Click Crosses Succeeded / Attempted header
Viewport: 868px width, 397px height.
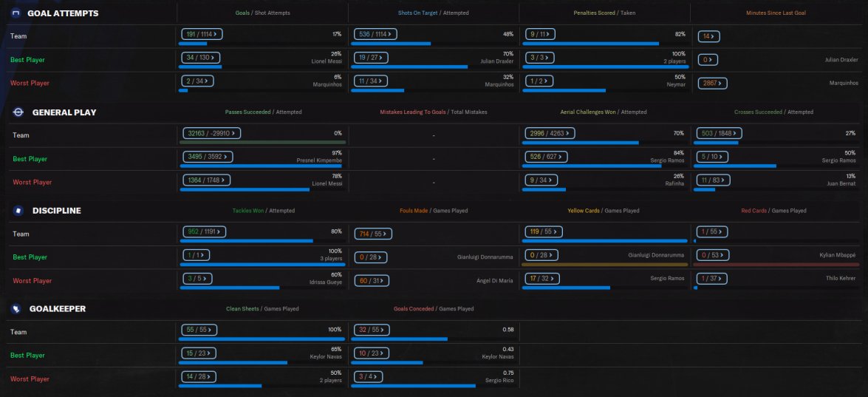coord(773,112)
